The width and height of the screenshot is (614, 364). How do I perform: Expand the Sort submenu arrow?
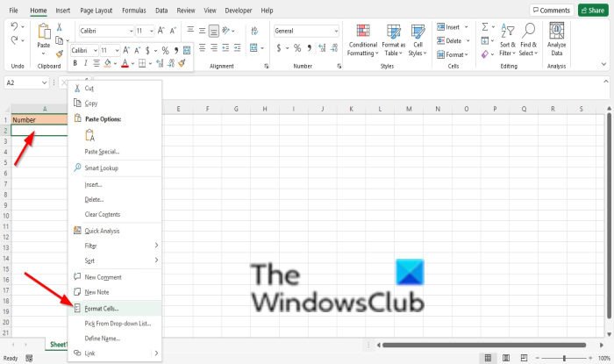156,261
